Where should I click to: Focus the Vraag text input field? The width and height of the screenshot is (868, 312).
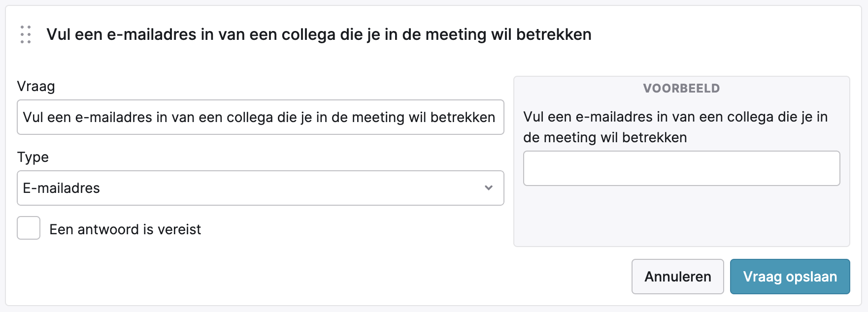260,117
